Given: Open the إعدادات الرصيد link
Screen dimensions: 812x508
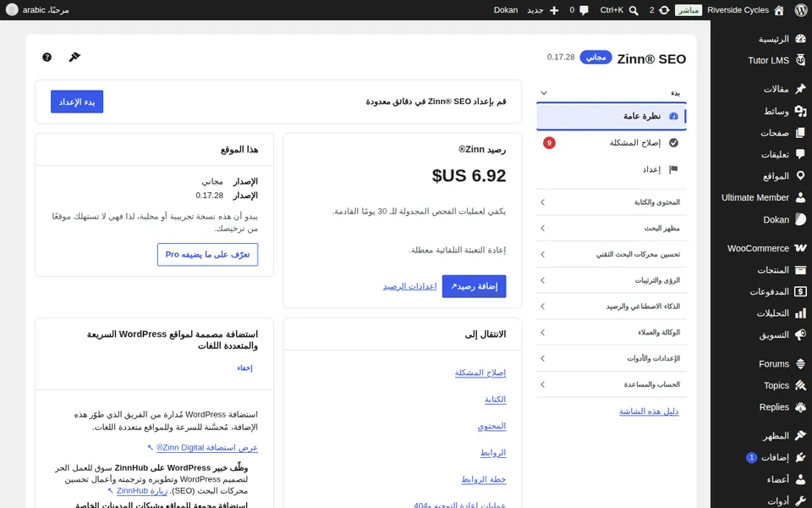Looking at the screenshot, I should 409,286.
